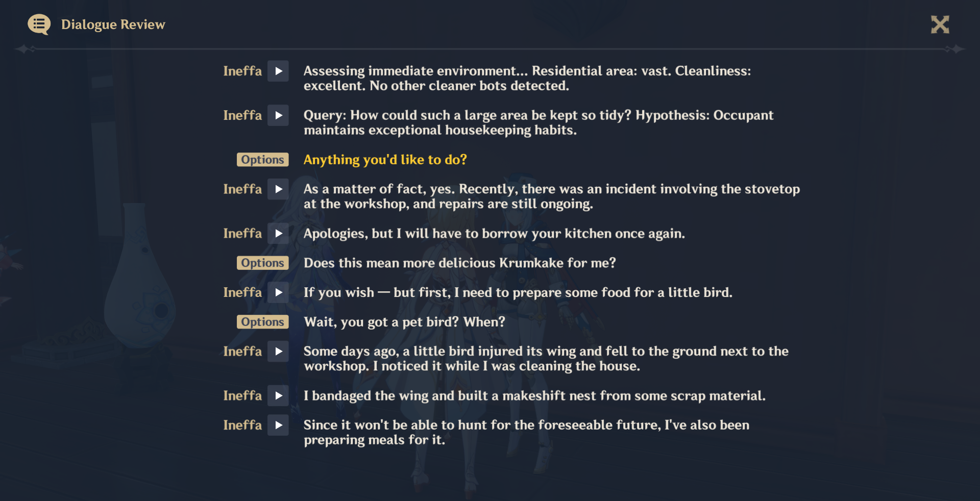980x501 pixels.
Task: Click the Options tag next to "Anything you'd like to do?"
Action: 262,160
